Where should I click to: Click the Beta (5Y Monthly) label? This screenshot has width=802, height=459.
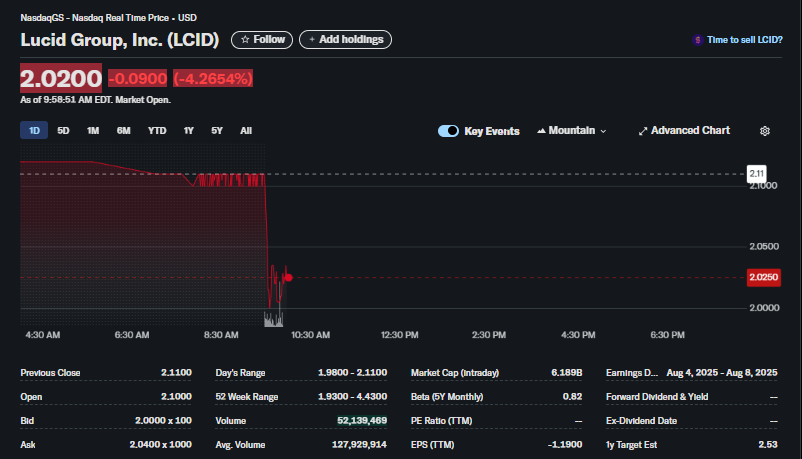coord(447,397)
